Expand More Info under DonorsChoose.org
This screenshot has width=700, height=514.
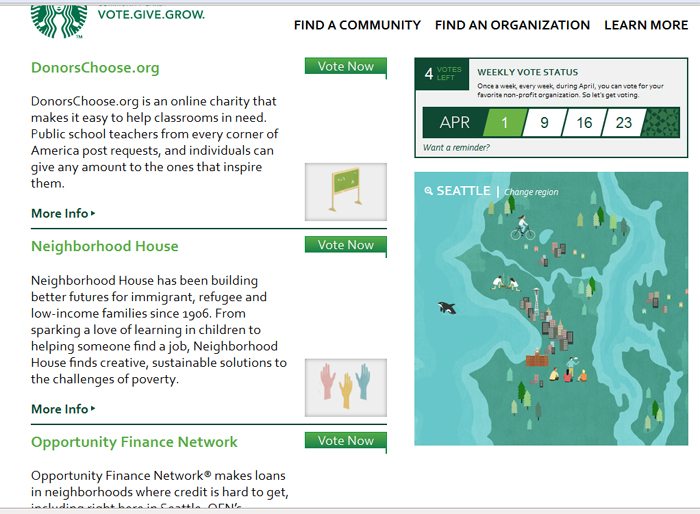click(x=63, y=213)
